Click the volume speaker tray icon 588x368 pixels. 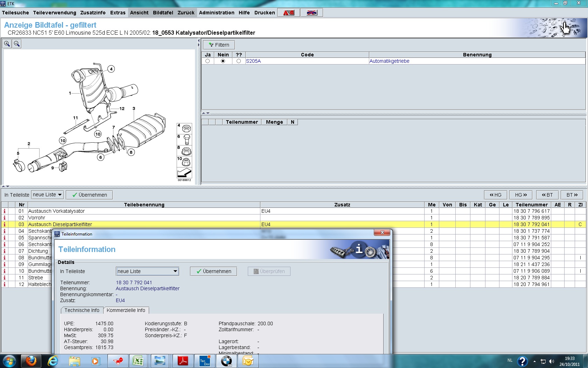pos(552,361)
